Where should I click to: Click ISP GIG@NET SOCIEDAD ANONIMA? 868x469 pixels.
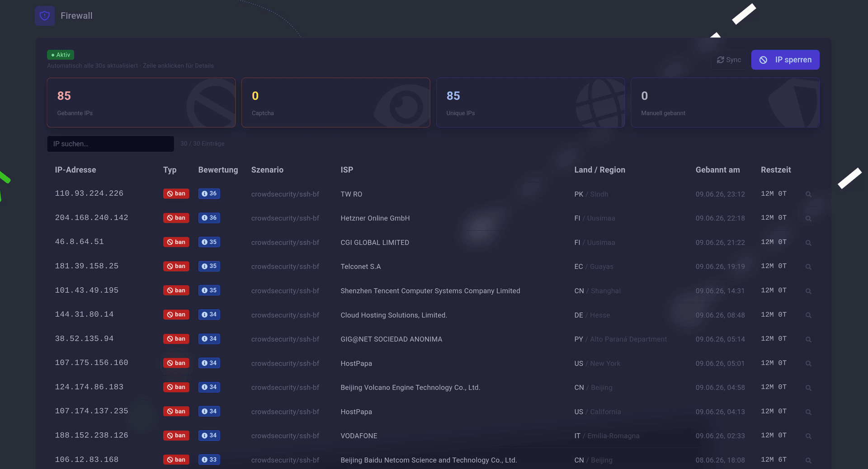(x=391, y=339)
